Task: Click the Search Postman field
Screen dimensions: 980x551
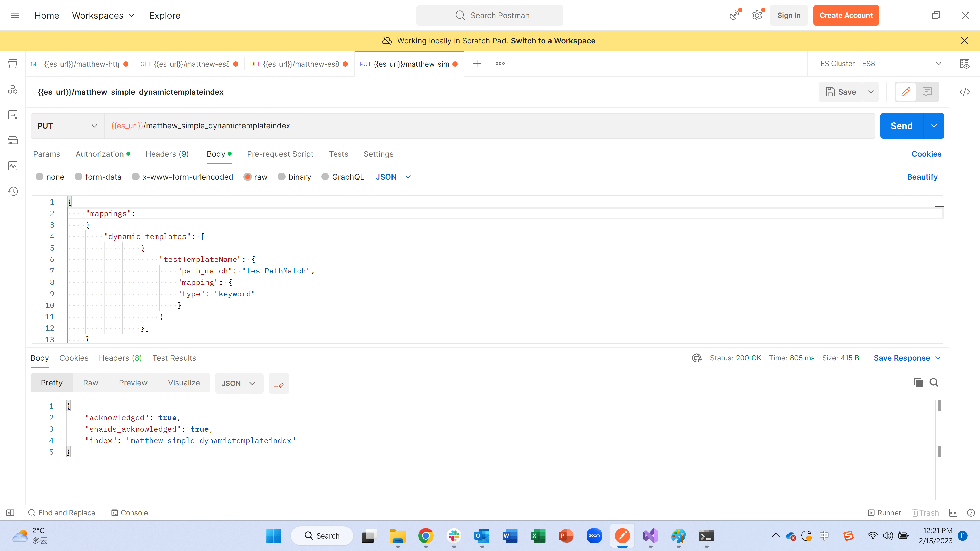Action: coord(490,15)
